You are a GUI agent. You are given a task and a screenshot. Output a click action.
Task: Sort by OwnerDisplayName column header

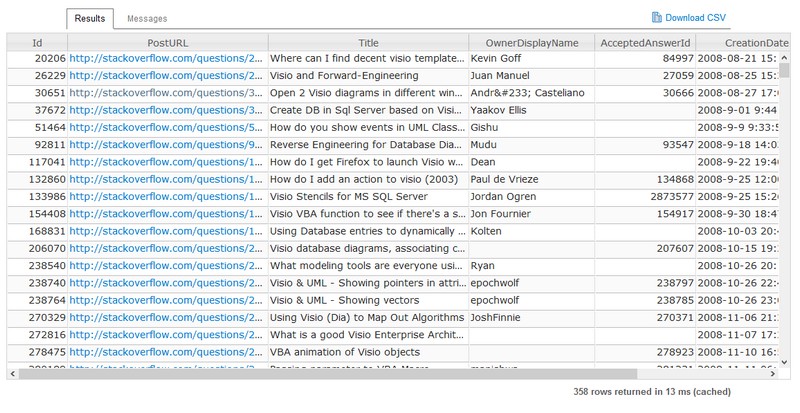click(x=531, y=43)
